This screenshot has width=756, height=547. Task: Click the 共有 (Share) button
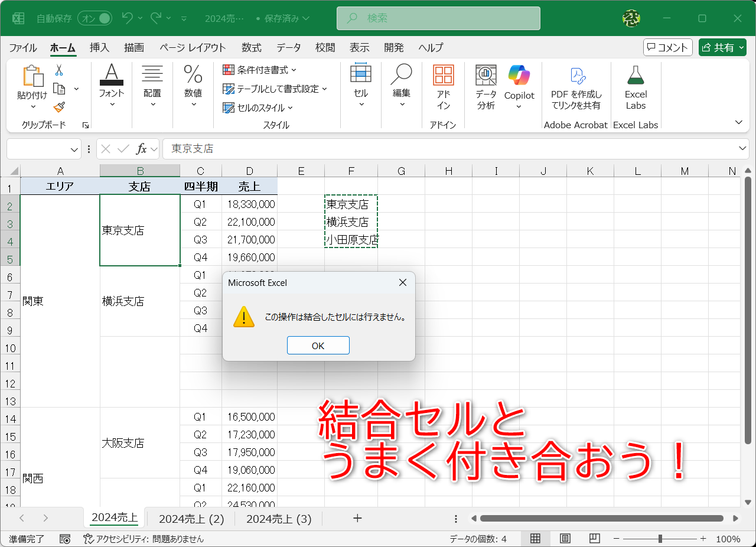(722, 47)
